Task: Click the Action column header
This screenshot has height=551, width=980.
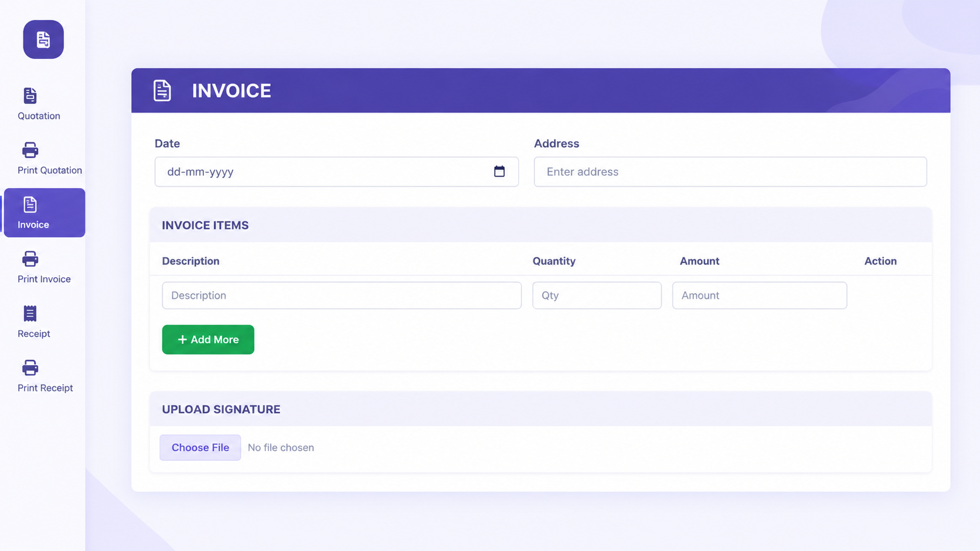Action: (880, 261)
